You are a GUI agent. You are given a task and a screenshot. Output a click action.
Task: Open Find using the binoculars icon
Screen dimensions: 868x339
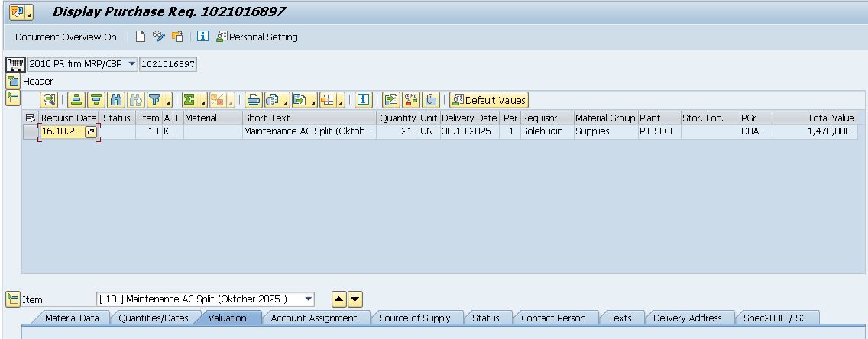[x=115, y=100]
